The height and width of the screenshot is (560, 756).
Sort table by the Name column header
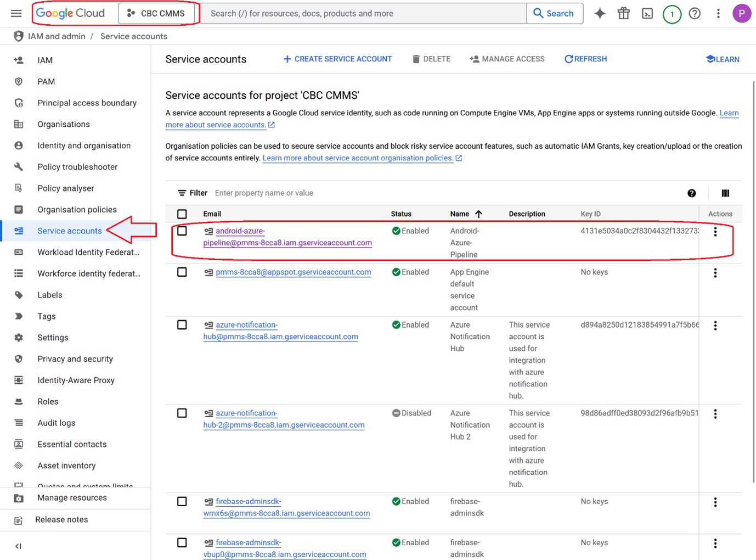(460, 214)
